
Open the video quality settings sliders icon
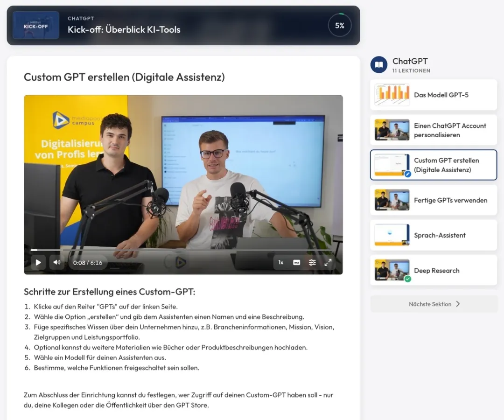312,262
